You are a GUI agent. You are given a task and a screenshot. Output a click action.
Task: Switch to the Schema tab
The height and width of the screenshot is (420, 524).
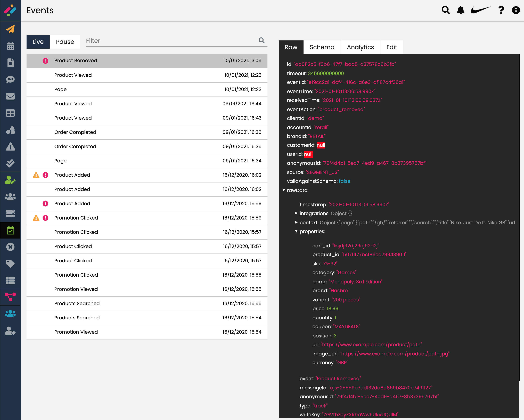(x=322, y=47)
